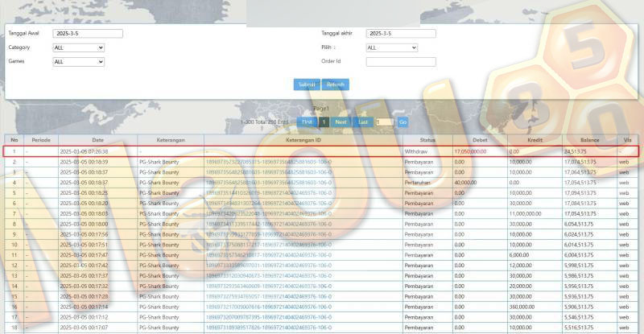Click the Tanggal akhir date field

pyautogui.click(x=401, y=33)
